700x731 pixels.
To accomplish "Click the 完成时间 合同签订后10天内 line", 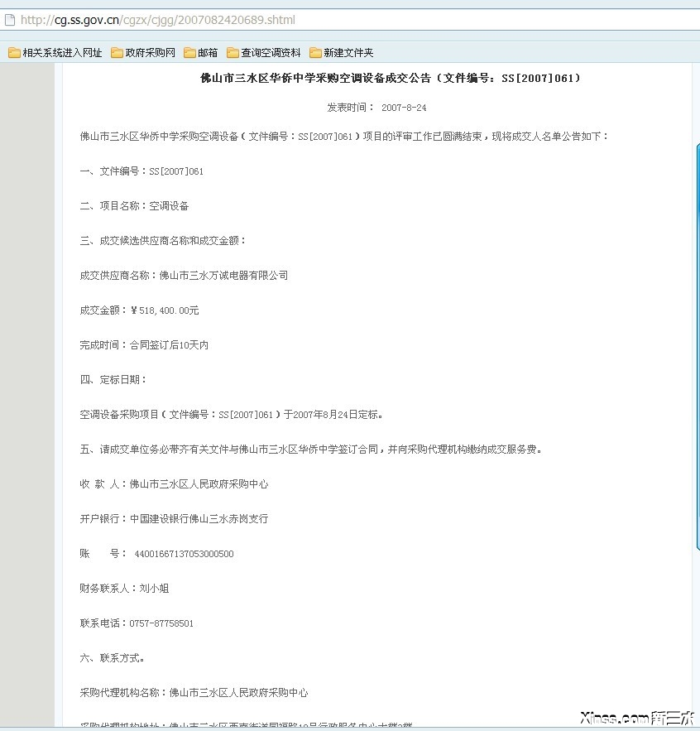I will coord(144,345).
